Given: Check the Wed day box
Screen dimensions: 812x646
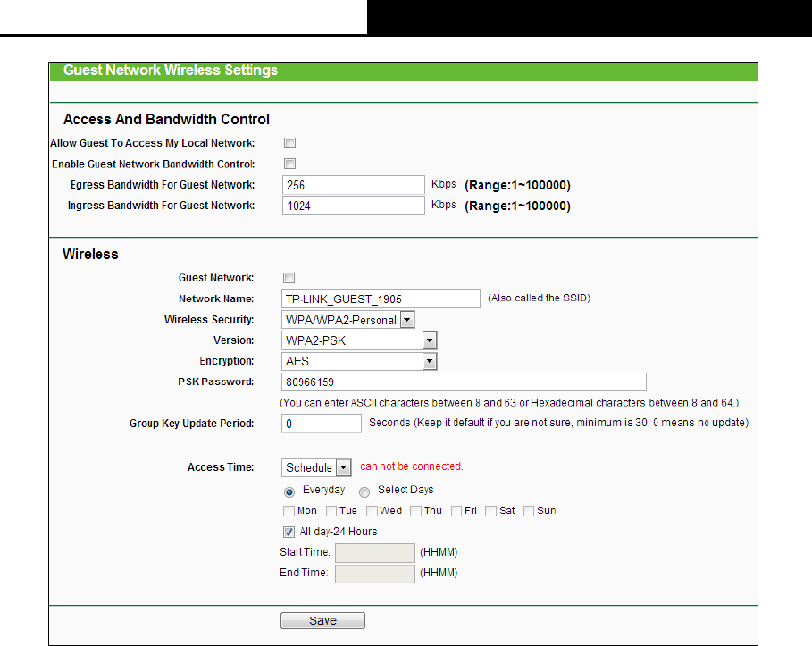Looking at the screenshot, I should tap(372, 511).
